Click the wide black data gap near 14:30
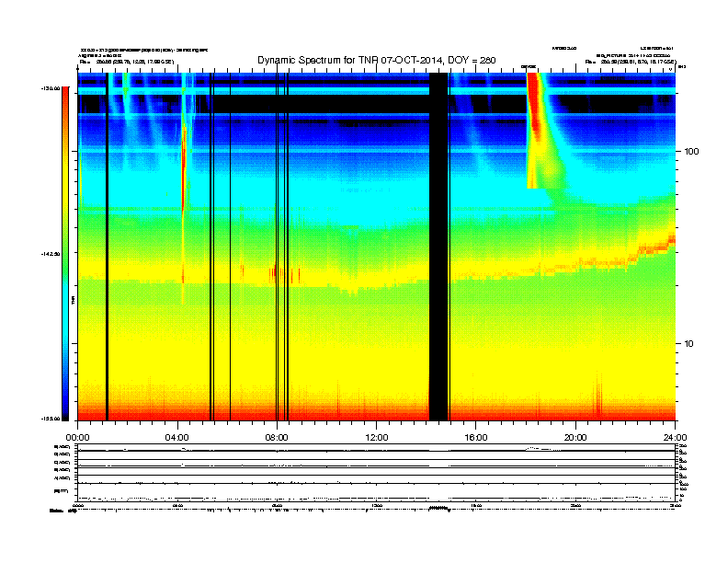Screen dimensions: 728x563 coord(438,247)
